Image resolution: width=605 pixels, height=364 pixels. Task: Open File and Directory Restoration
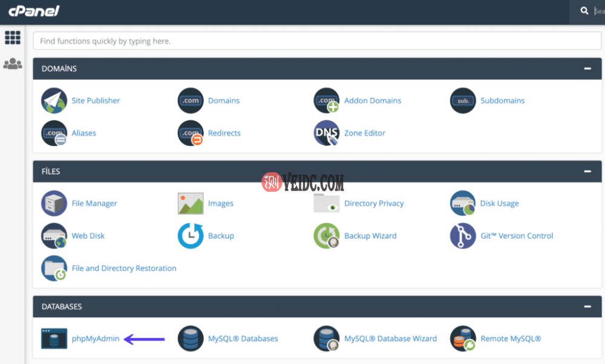123,268
